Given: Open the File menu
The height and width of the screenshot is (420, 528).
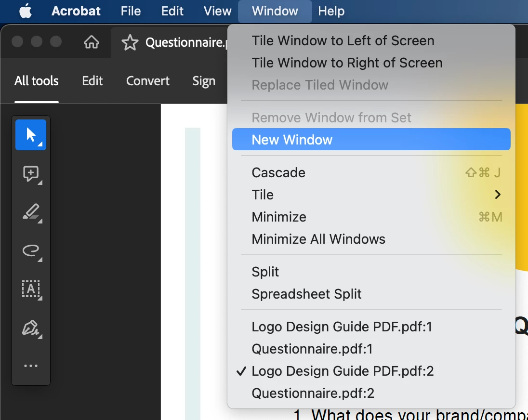Looking at the screenshot, I should click(x=131, y=11).
